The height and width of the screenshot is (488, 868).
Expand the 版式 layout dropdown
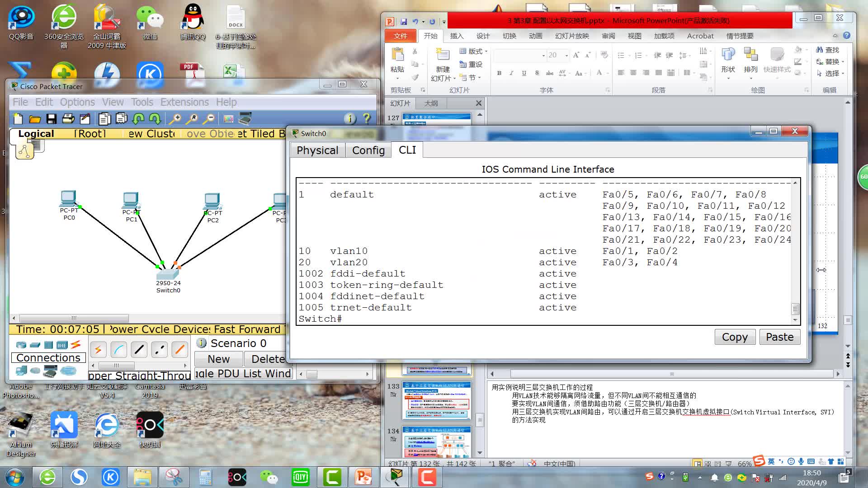[474, 51]
